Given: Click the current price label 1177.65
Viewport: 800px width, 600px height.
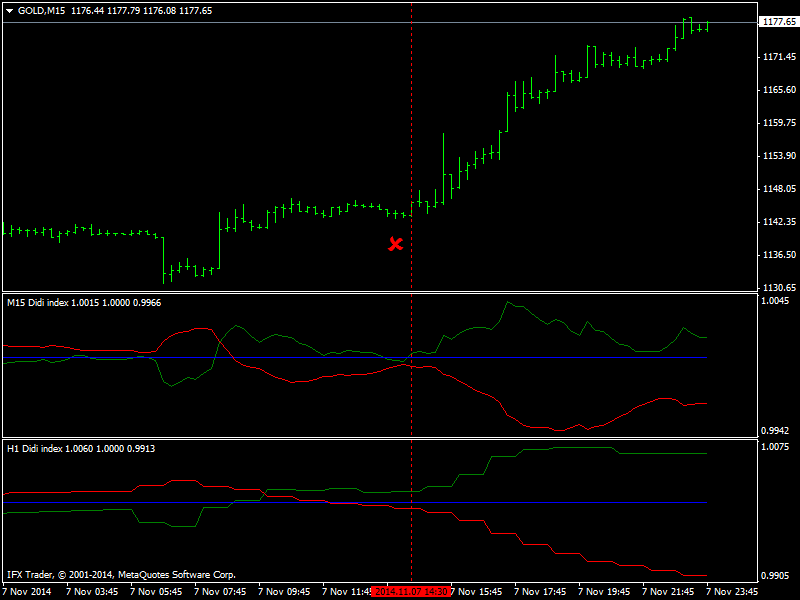Looking at the screenshot, I should coord(779,21).
